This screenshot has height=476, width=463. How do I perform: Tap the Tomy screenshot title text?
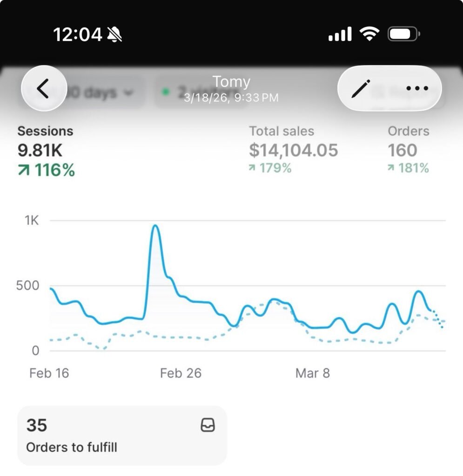[232, 82]
